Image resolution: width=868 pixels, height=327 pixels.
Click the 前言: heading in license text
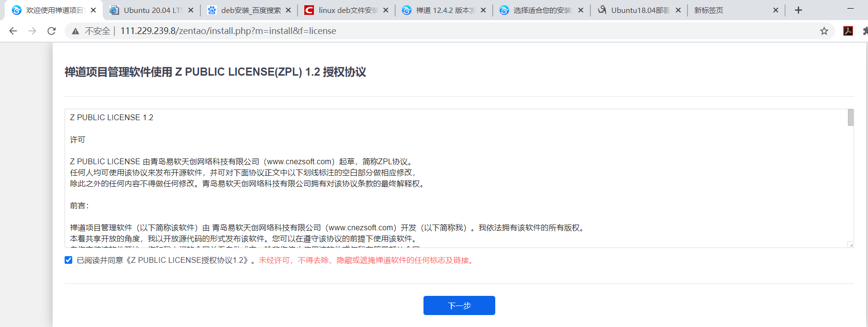[x=79, y=205]
